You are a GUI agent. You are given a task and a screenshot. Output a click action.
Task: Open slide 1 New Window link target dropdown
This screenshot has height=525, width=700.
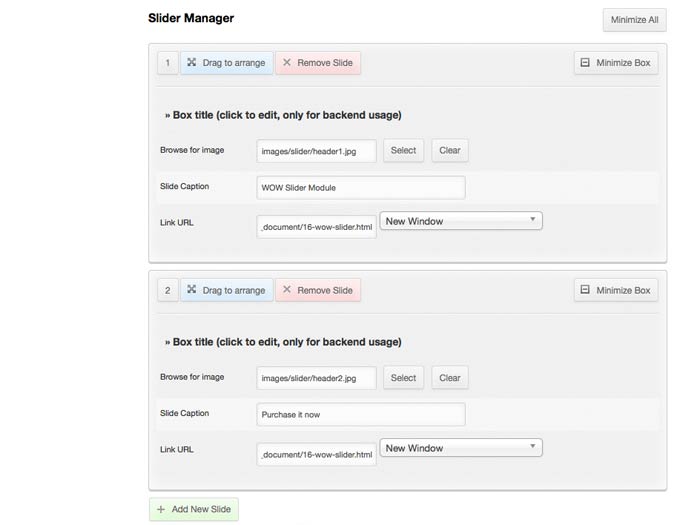tap(460, 221)
